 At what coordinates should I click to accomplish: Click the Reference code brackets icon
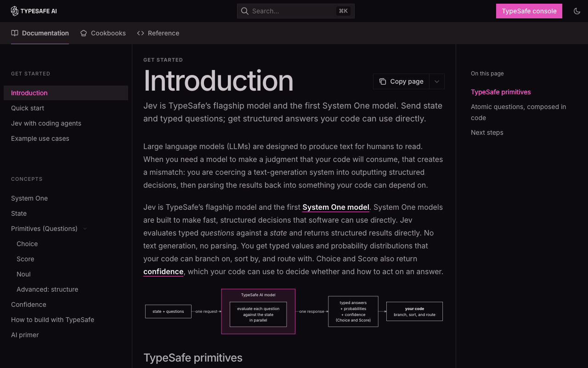141,33
